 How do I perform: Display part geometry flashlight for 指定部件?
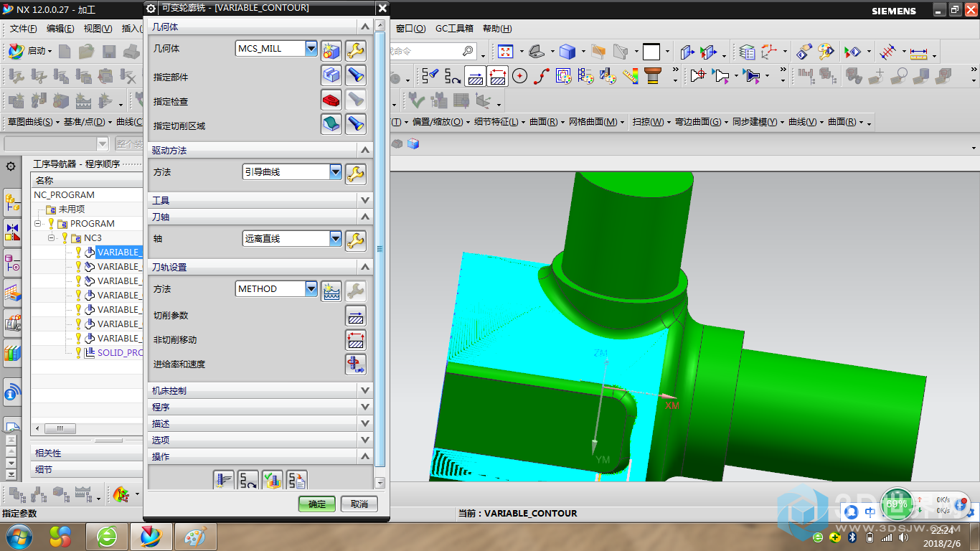(x=356, y=75)
